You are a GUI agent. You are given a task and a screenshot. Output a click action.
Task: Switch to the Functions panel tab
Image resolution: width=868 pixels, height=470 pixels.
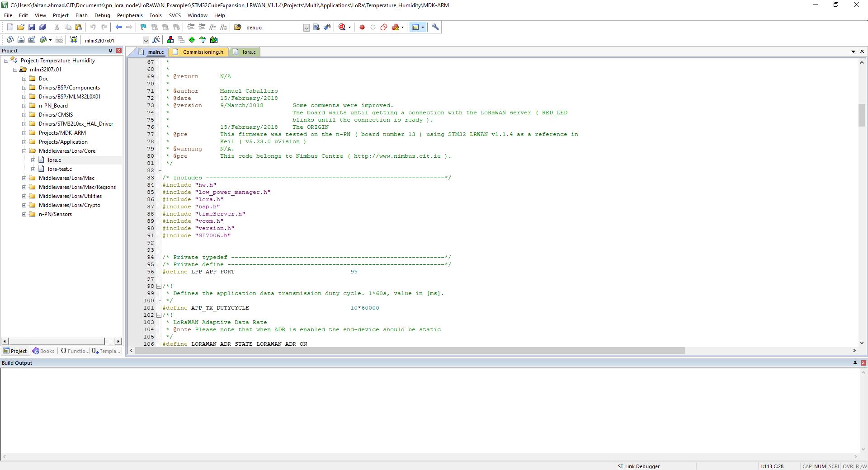tap(75, 351)
